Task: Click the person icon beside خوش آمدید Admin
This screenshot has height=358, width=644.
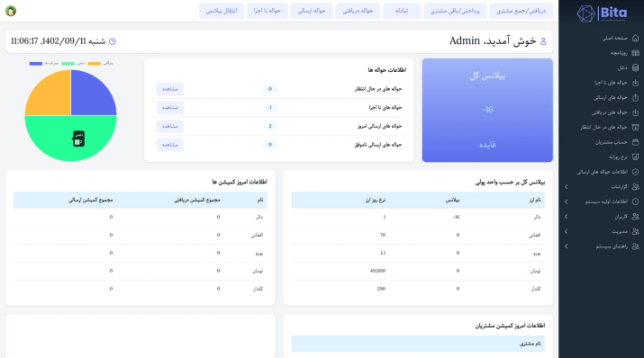Action: pyautogui.click(x=543, y=41)
